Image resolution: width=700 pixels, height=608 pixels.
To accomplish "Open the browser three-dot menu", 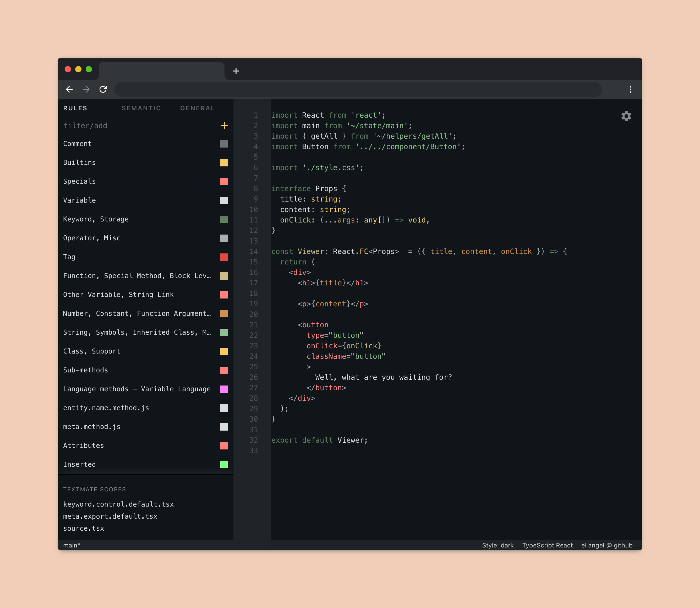I will tap(630, 89).
